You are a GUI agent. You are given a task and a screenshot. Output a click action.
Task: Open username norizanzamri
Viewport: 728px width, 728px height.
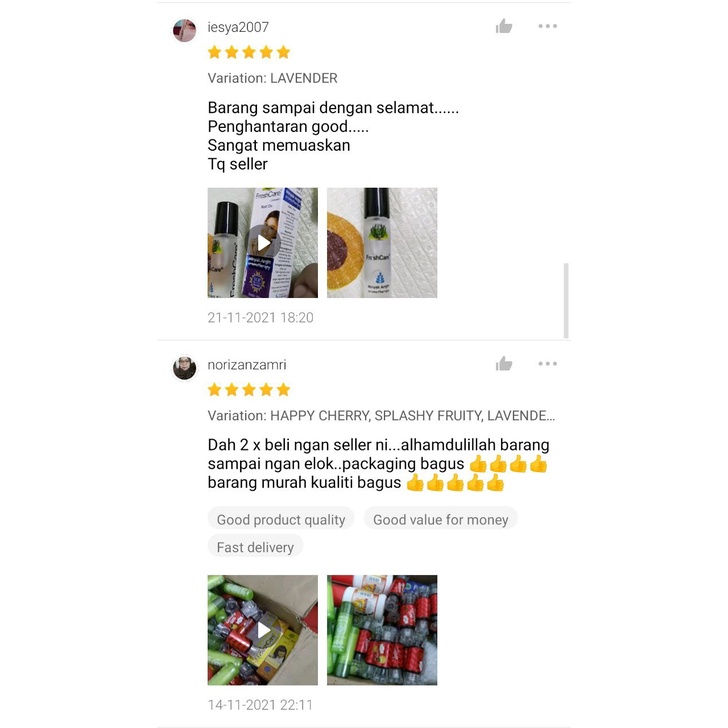tap(247, 365)
